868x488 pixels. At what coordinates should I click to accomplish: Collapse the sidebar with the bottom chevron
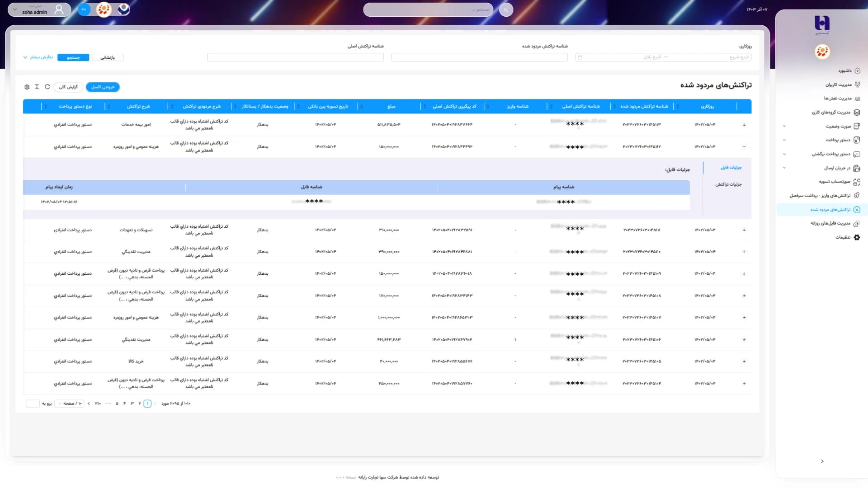pyautogui.click(x=822, y=461)
